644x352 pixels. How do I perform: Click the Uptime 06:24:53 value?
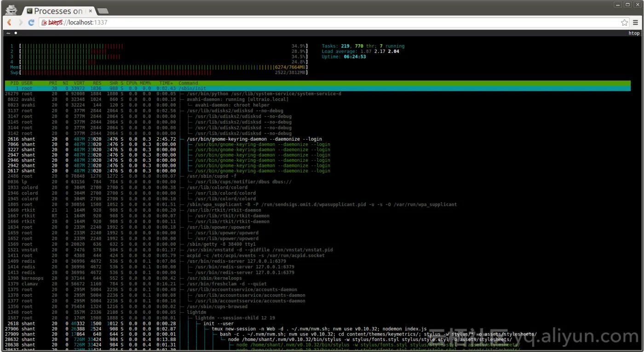coord(355,57)
